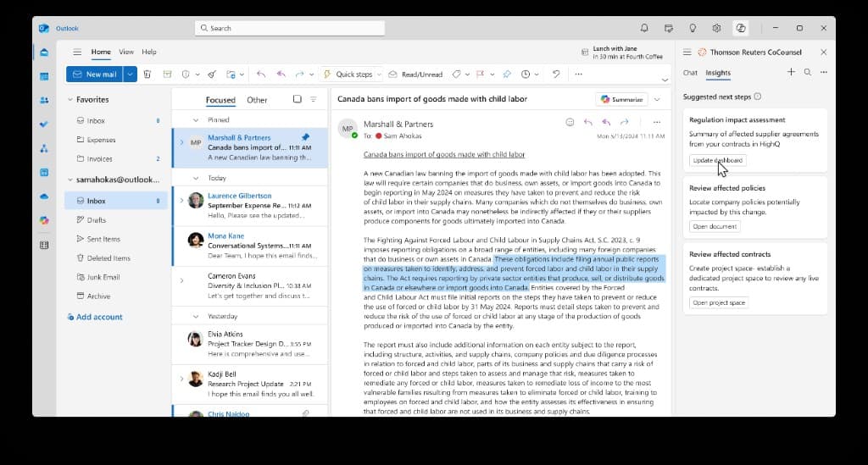This screenshot has width=868, height=465.
Task: Click the Forward arrow in ribbon
Action: [299, 74]
